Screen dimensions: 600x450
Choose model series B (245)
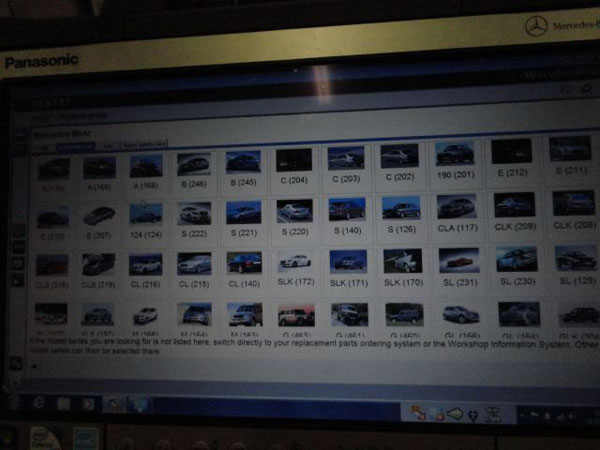(x=243, y=169)
